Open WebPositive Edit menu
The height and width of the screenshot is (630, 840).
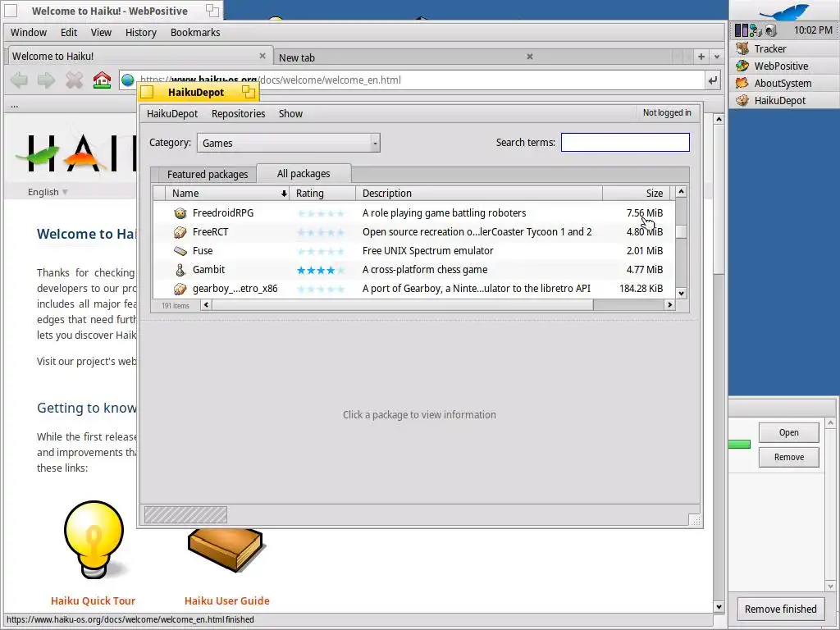69,33
